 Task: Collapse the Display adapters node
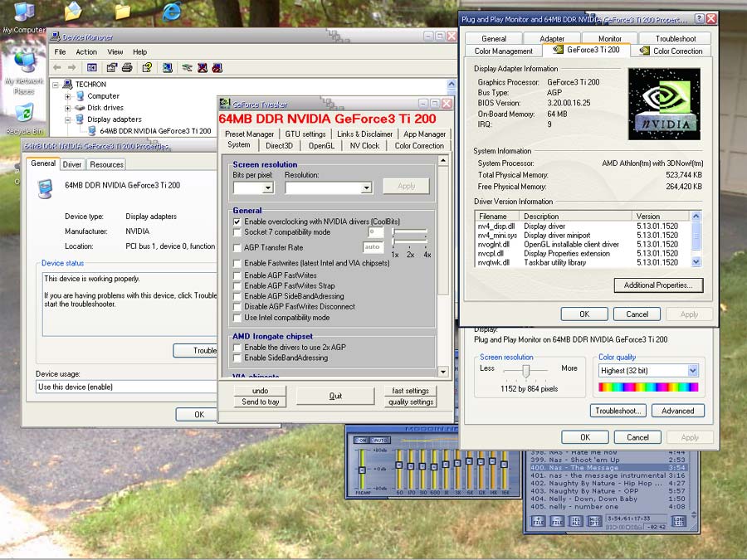(x=68, y=119)
